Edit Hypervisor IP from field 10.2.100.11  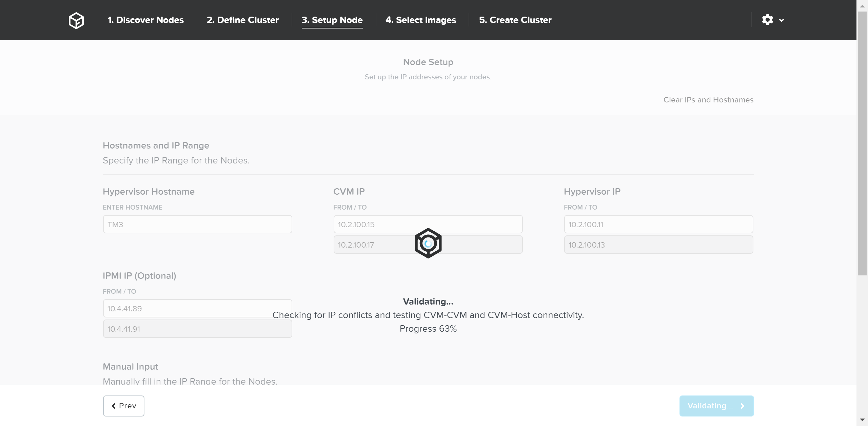tap(658, 224)
